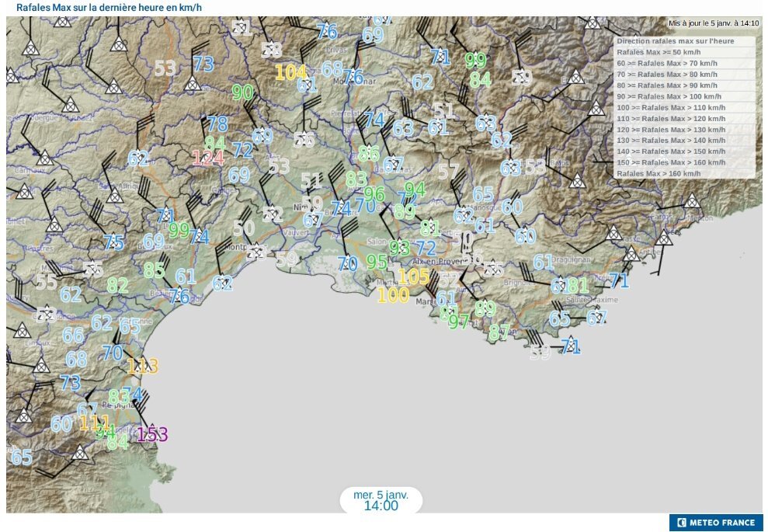Screen dimensions: 768x532
Task: Click the 'METEO FRANCE' branding button
Action: [716, 523]
